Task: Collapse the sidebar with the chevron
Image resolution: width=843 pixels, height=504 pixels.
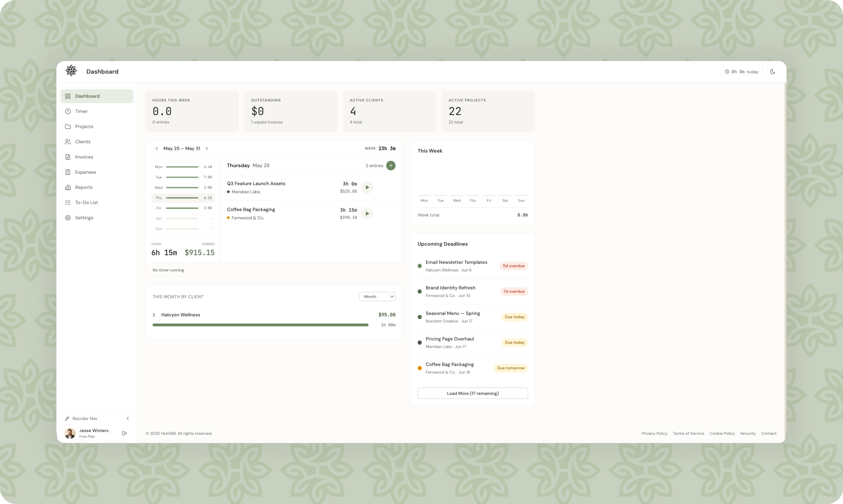Action: [128, 419]
